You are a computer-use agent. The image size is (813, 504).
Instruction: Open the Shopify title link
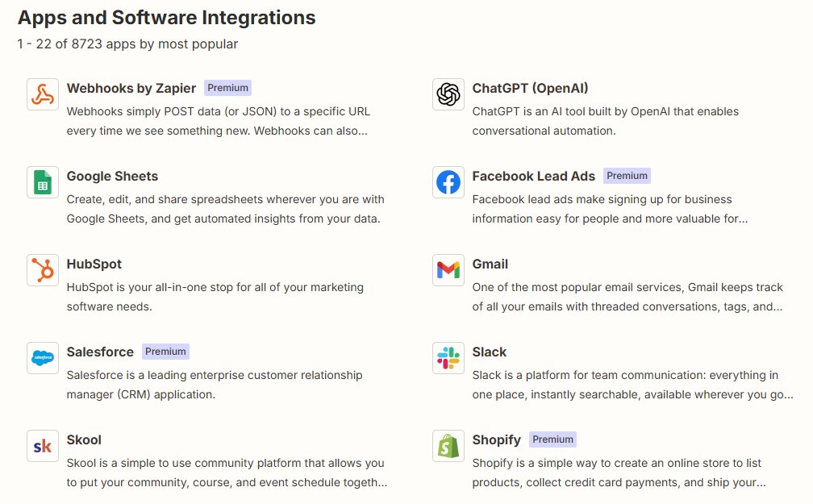click(496, 439)
